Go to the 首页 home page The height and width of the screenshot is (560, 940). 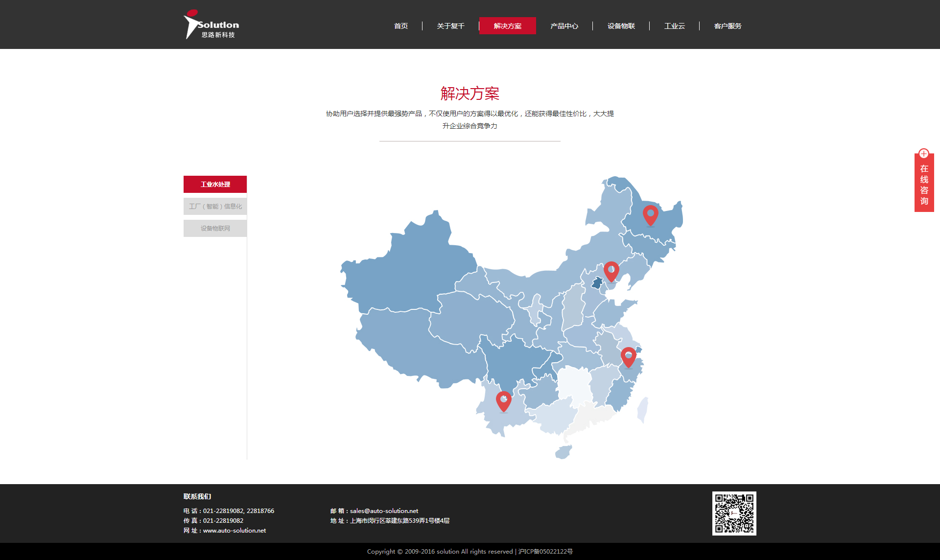pyautogui.click(x=401, y=26)
